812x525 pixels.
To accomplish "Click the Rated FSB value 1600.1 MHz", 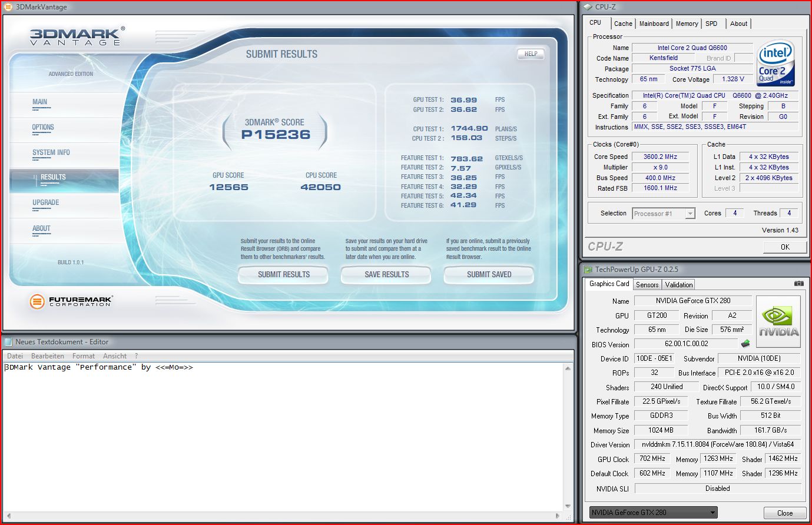I will click(660, 188).
